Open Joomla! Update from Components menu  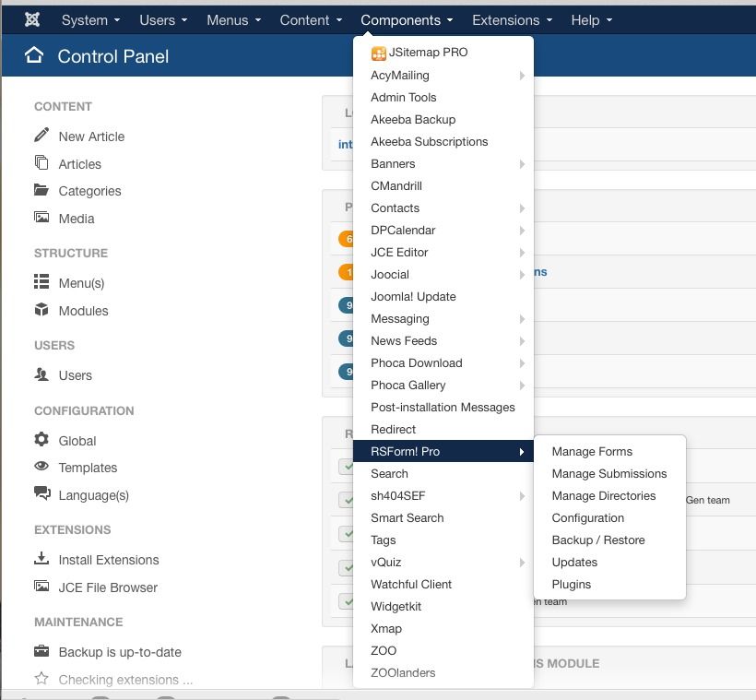point(413,296)
